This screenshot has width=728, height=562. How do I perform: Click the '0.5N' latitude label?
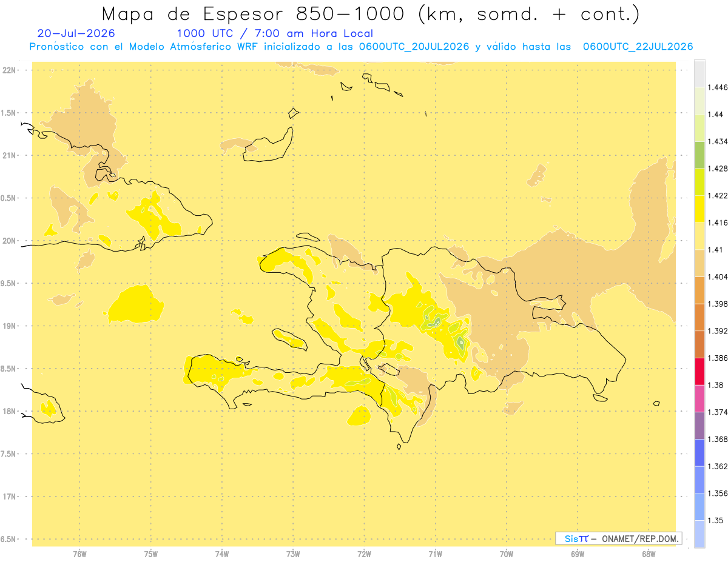9,198
